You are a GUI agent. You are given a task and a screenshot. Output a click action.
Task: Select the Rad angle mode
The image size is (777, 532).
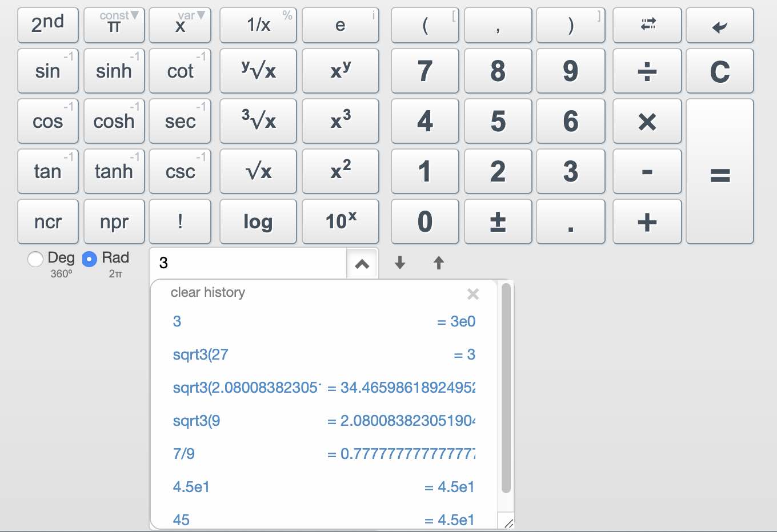(x=90, y=259)
